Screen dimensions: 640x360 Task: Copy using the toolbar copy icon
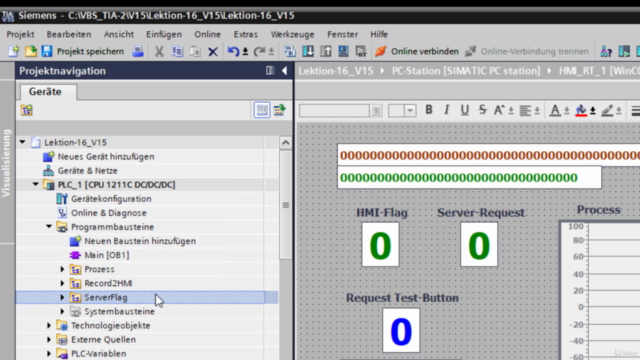pos(177,51)
